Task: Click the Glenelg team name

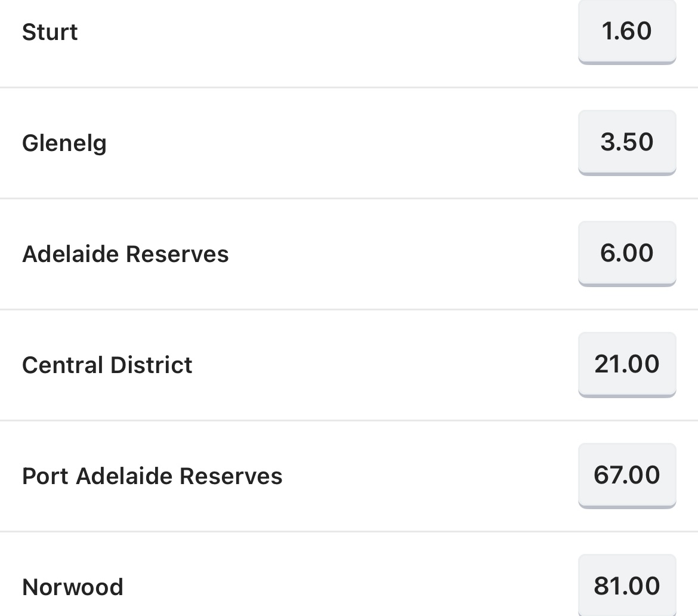Action: point(64,143)
